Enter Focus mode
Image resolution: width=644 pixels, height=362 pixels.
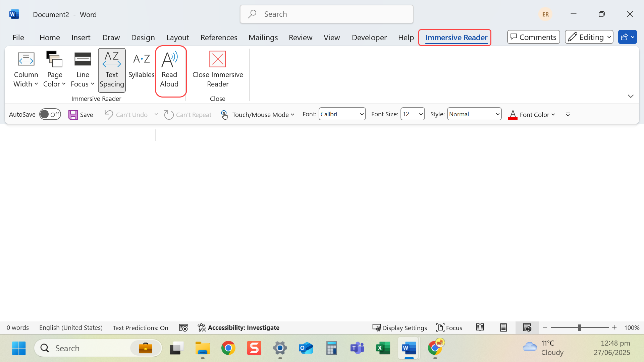click(449, 327)
